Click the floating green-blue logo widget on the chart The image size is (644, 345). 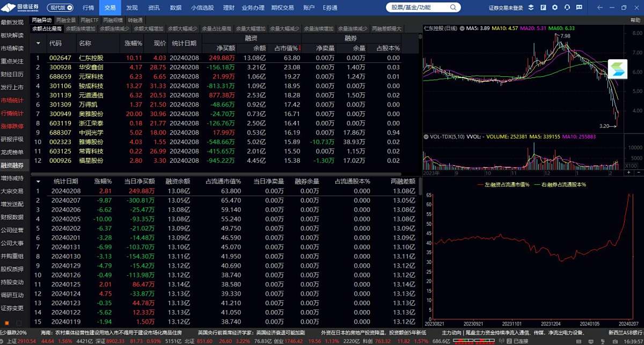coord(618,69)
